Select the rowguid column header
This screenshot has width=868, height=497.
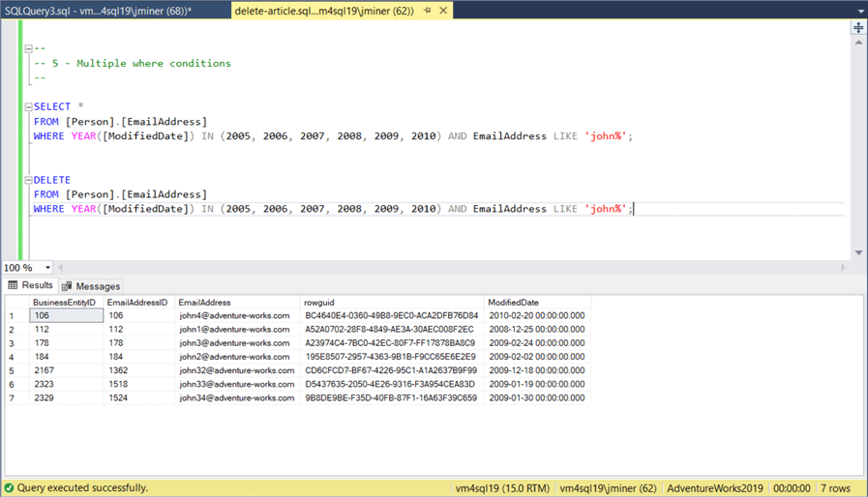tap(392, 303)
